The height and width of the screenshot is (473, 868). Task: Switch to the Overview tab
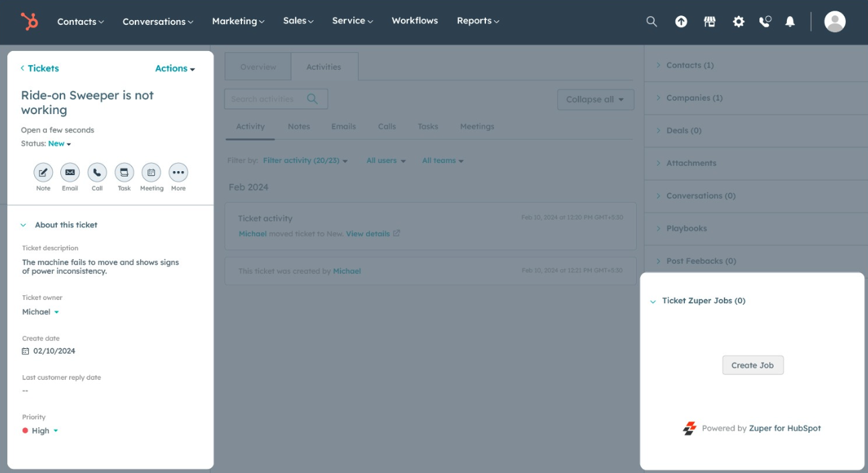[x=257, y=66]
